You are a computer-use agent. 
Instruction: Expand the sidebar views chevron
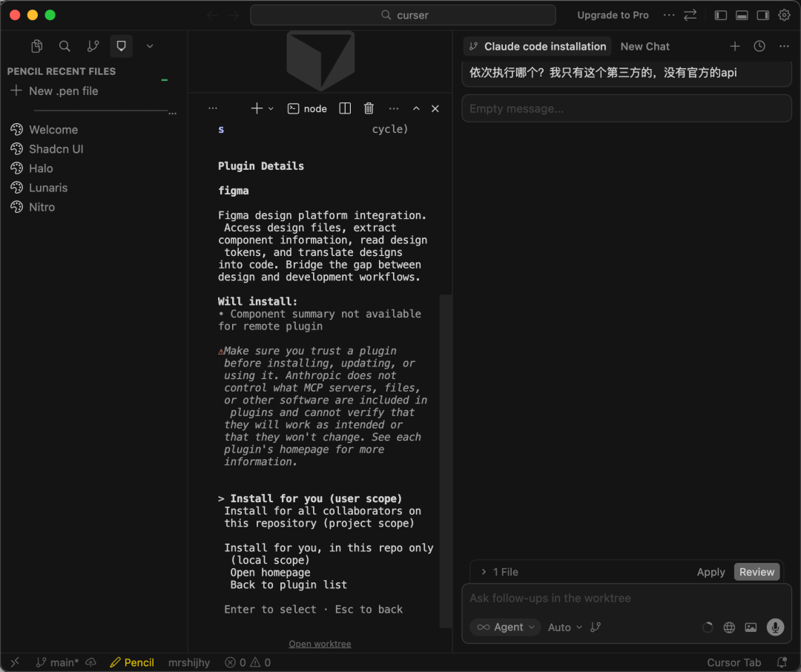(x=150, y=46)
